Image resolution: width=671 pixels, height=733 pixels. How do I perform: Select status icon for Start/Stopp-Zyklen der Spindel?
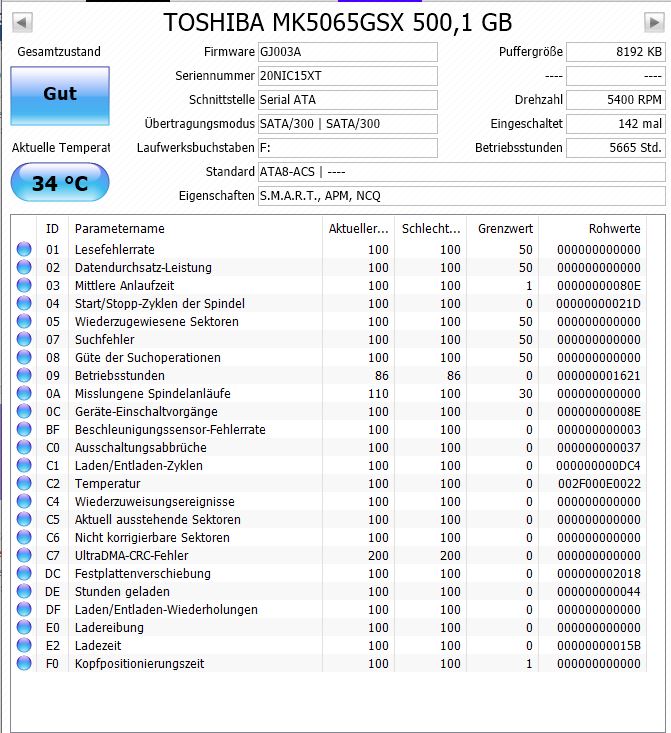point(24,303)
